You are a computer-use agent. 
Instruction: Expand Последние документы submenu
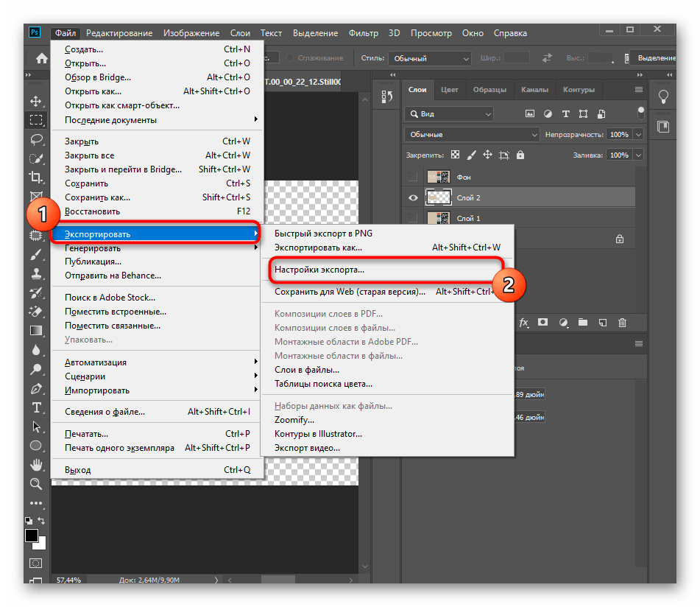pos(155,119)
